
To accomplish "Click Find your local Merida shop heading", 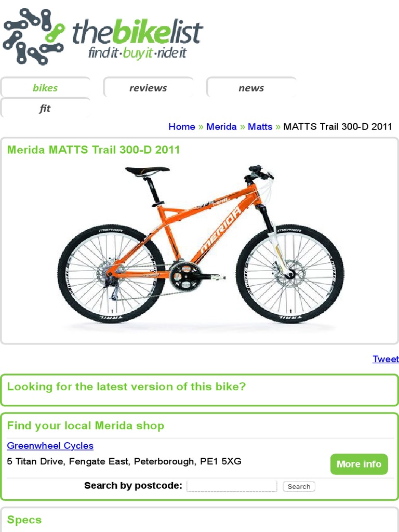I will pyautogui.click(x=86, y=425).
